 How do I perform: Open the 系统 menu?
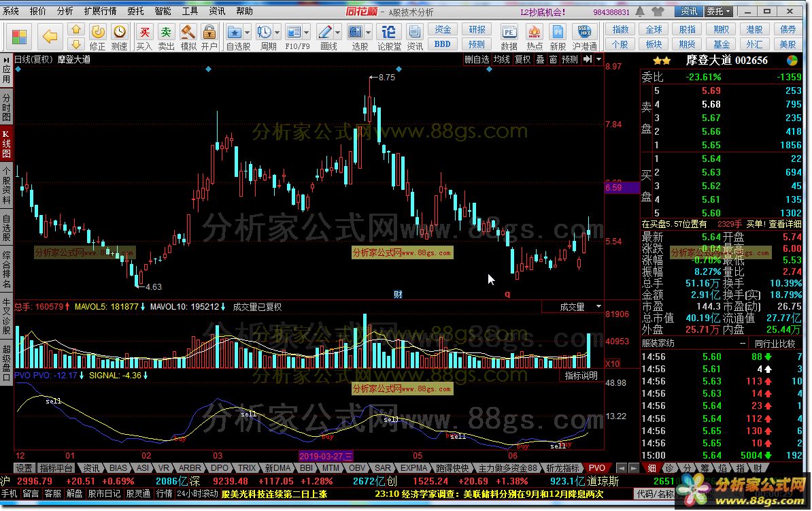point(11,12)
